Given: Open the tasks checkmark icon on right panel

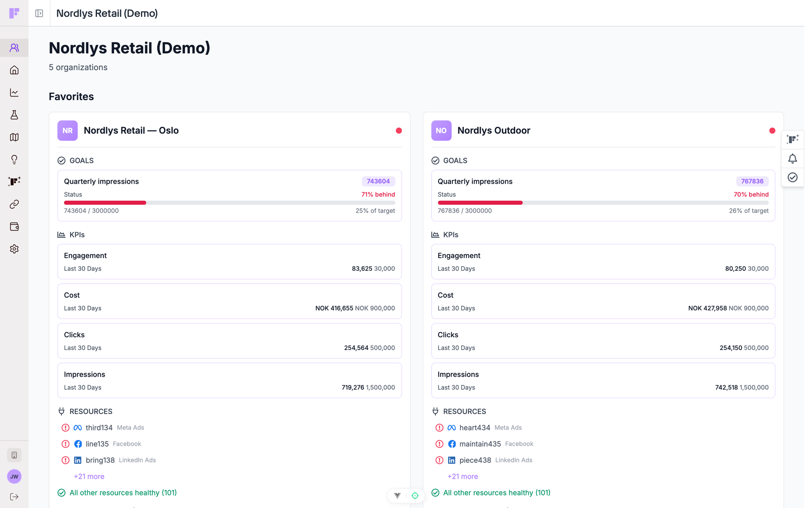Looking at the screenshot, I should pyautogui.click(x=793, y=178).
